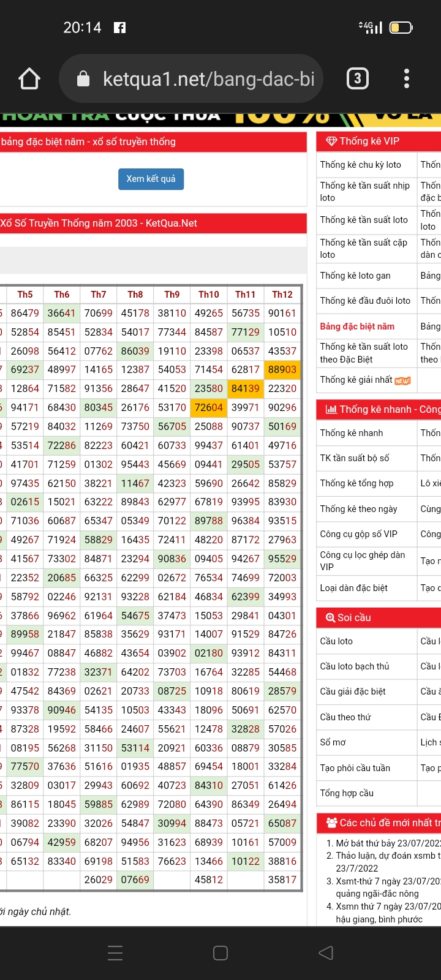The height and width of the screenshot is (980, 441).
Task: Click highlighted orange cell 88903
Action: (282, 370)
